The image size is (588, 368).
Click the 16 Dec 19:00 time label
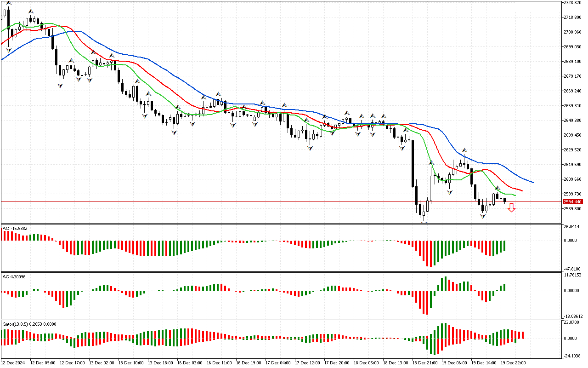pos(248,363)
